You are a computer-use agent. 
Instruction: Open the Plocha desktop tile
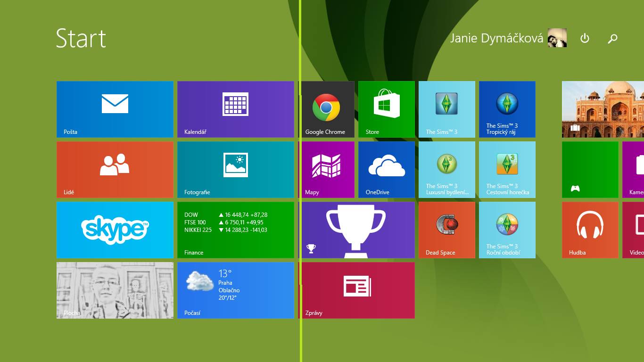(x=115, y=290)
